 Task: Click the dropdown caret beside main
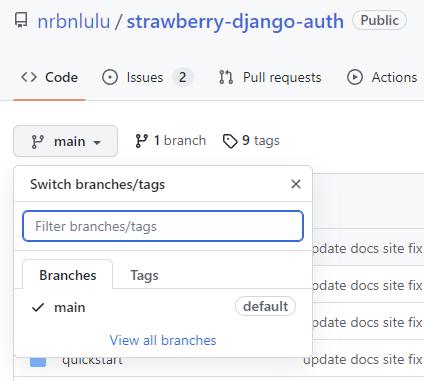[x=97, y=143]
